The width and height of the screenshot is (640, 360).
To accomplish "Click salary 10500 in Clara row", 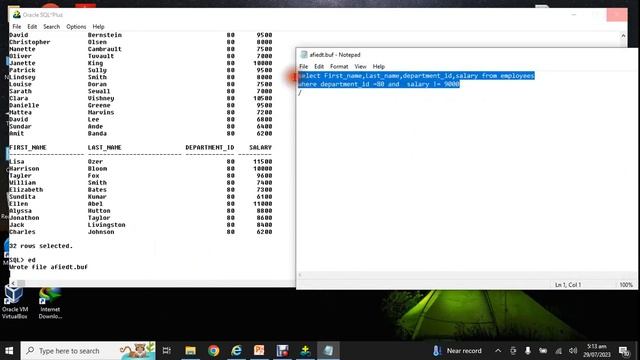I will click(x=262, y=98).
